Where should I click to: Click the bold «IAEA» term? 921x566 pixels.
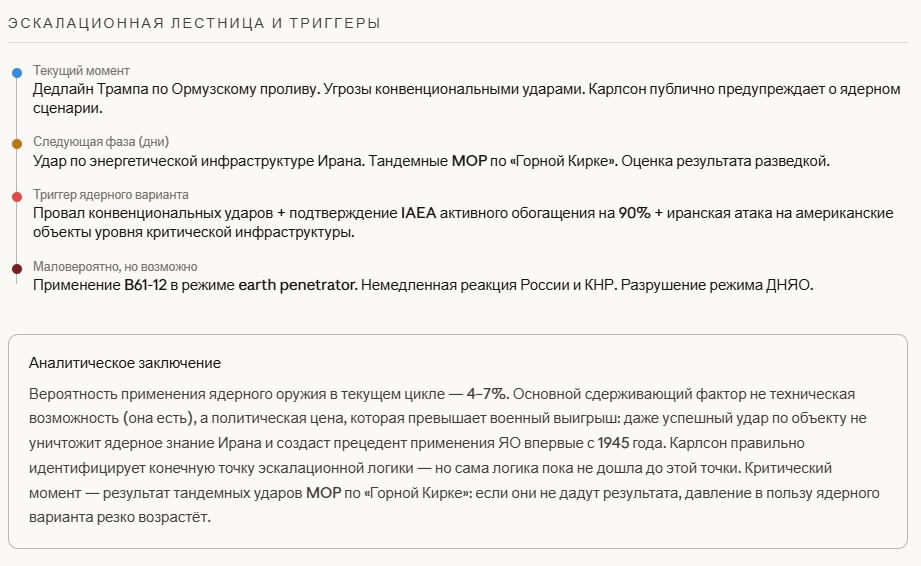pos(419,213)
